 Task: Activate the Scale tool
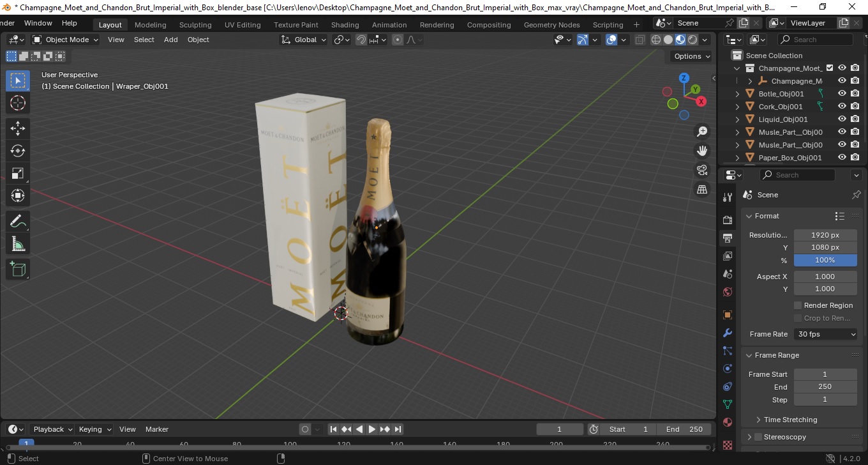pyautogui.click(x=18, y=173)
